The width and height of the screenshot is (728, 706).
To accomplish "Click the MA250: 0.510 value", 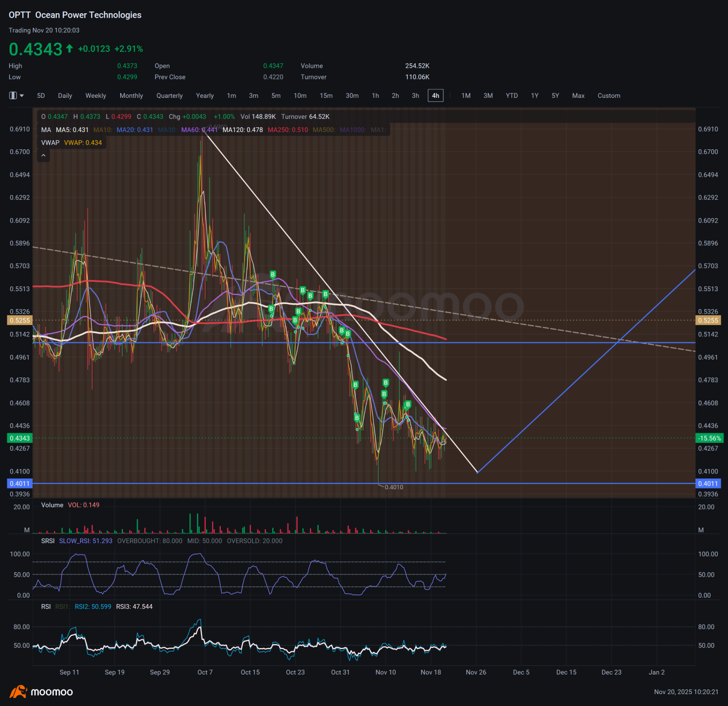I will click(x=288, y=130).
